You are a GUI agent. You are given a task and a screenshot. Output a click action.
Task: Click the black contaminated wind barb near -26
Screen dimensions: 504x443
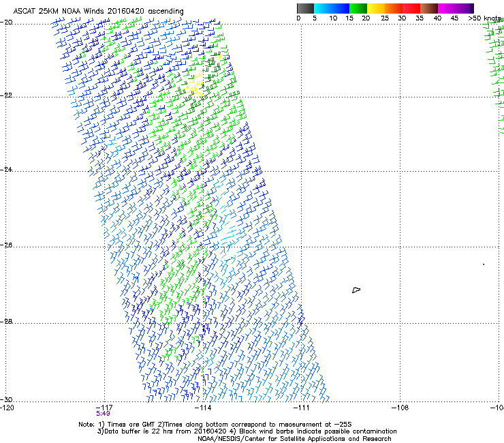coord(229,259)
